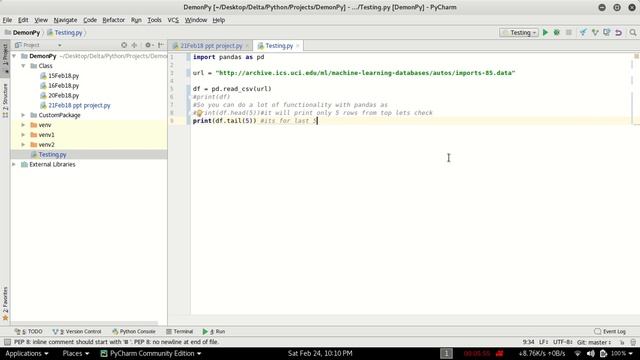The width and height of the screenshot is (640, 360).
Task: Toggle the Favorites side tool window
Action: click(x=5, y=303)
